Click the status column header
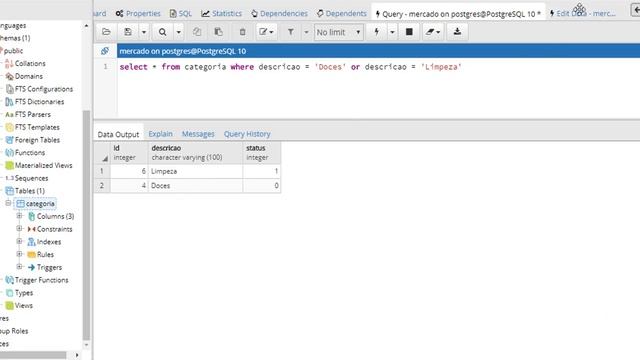Image resolution: width=640 pixels, height=360 pixels. pyautogui.click(x=262, y=153)
